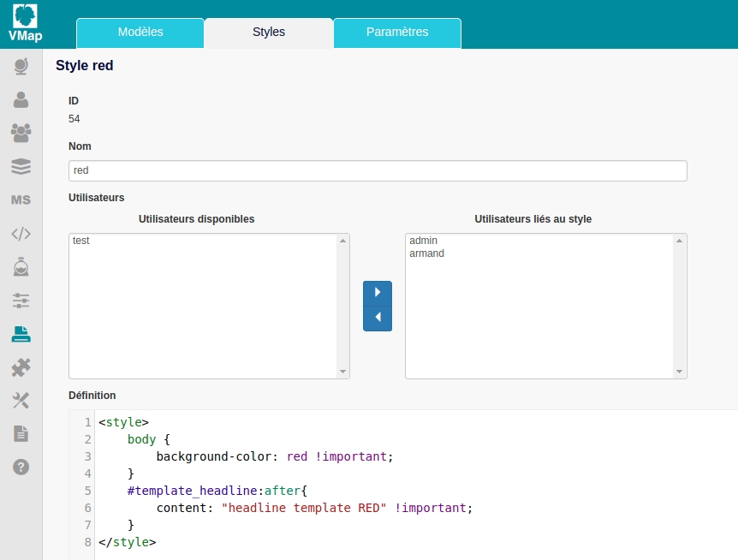Open the code brackets sidebar icon
The image size is (738, 560).
coord(21,234)
